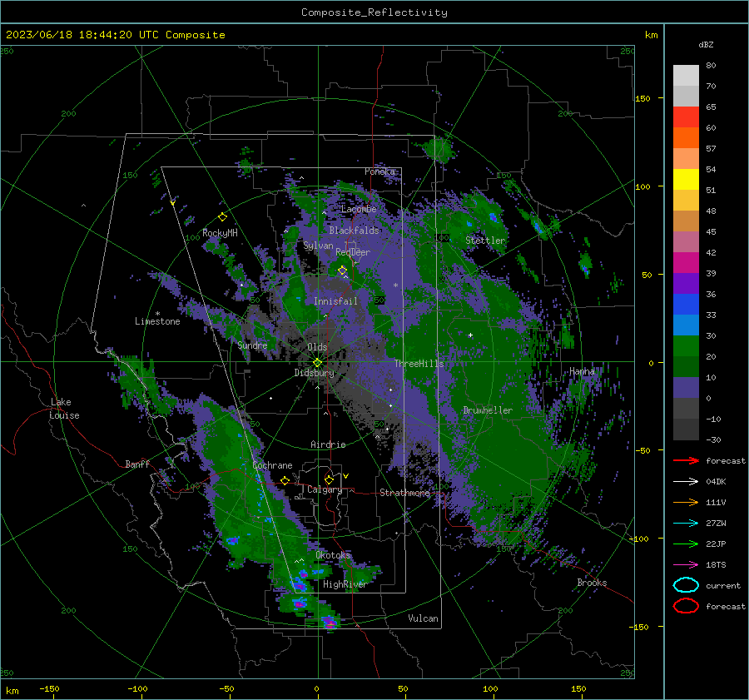This screenshot has height=700, width=749.
Task: Select the orange 111V arrow legend icon
Action: (x=686, y=502)
